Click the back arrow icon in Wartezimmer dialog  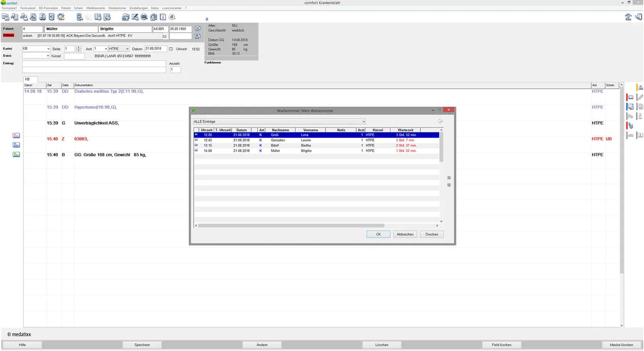pos(440,121)
